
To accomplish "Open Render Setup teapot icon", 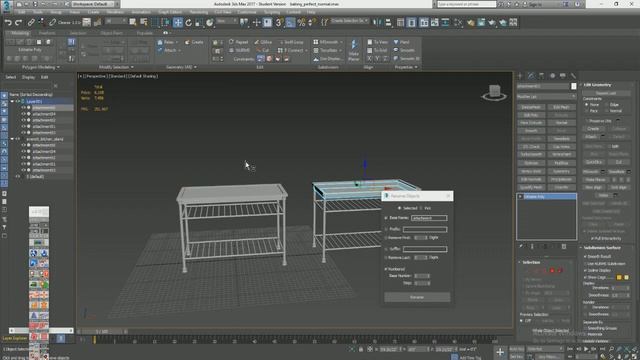I will tap(471, 22).
